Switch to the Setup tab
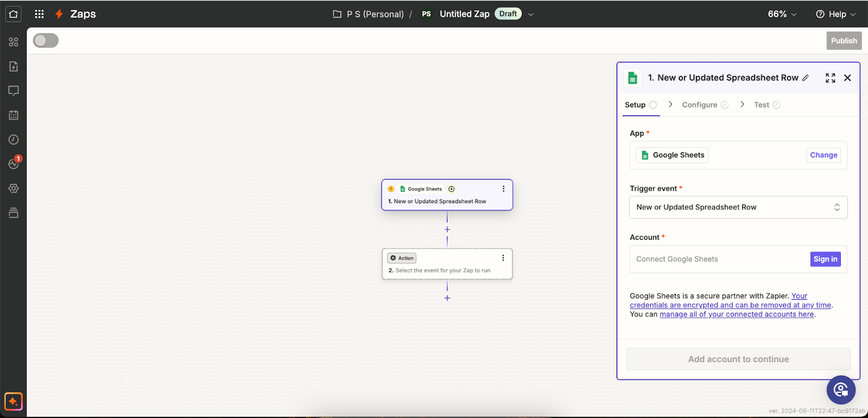 point(640,105)
